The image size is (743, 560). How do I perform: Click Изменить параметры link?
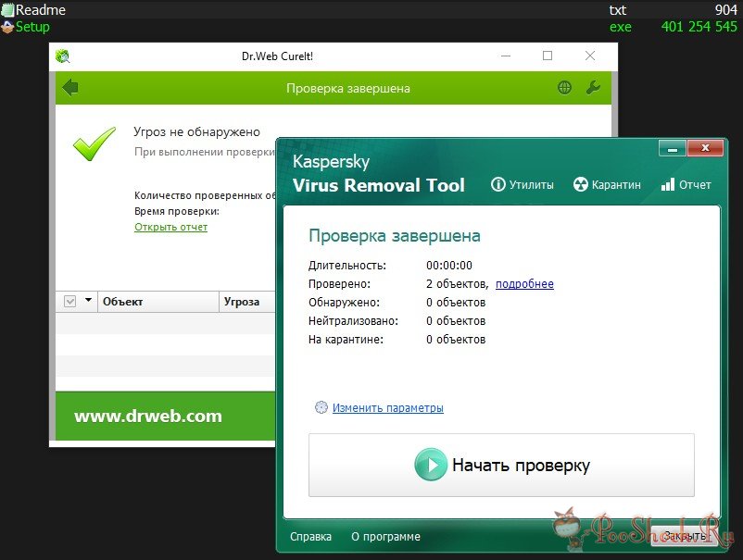coord(387,407)
